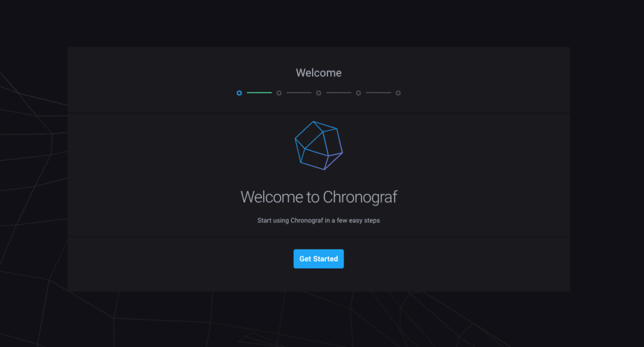Click the "Welcome to Chronograf" heading

[318, 197]
